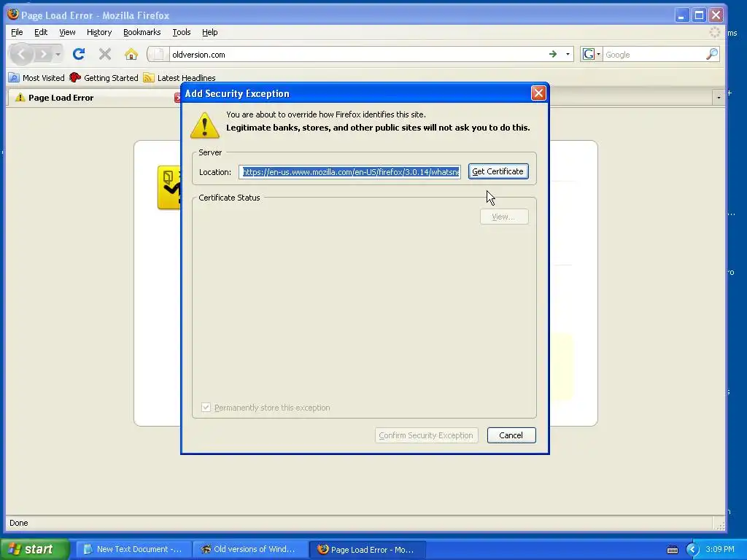Open the recent pages history dropdown arrow

click(x=58, y=54)
